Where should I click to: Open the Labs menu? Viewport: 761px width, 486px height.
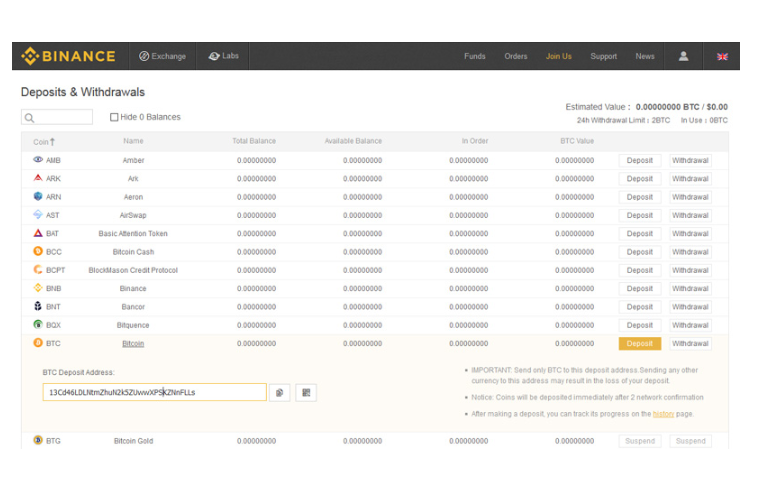point(223,56)
